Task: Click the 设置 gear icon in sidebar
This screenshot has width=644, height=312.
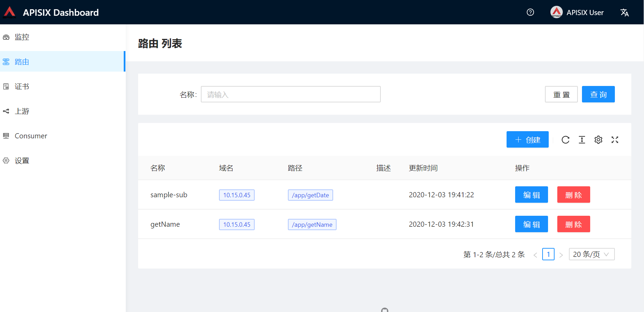Action: (6, 160)
